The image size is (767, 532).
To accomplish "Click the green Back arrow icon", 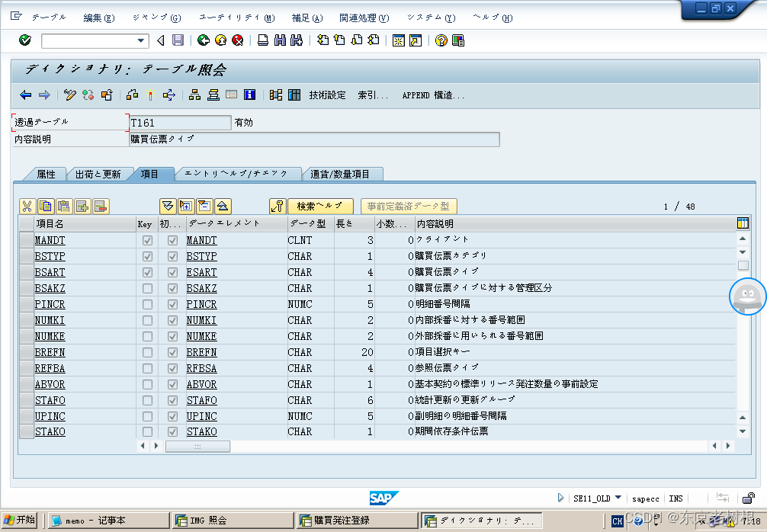I will pyautogui.click(x=204, y=40).
